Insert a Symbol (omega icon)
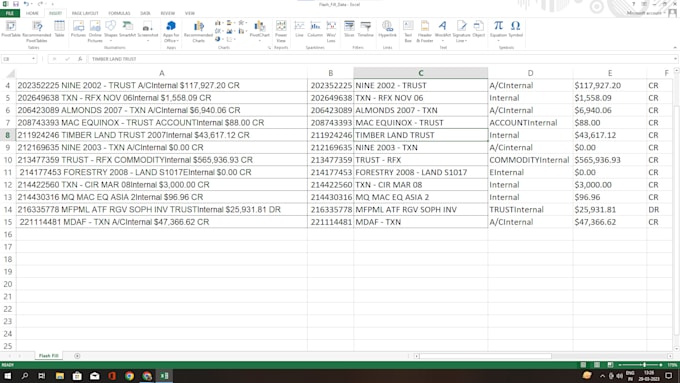Screen dimensions: 680x383 pyautogui.click(x=516, y=29)
